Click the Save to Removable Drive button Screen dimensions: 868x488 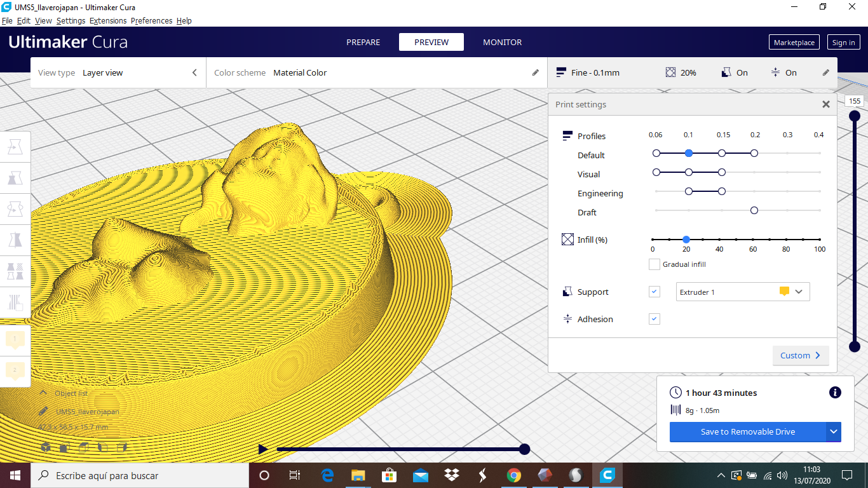747,431
